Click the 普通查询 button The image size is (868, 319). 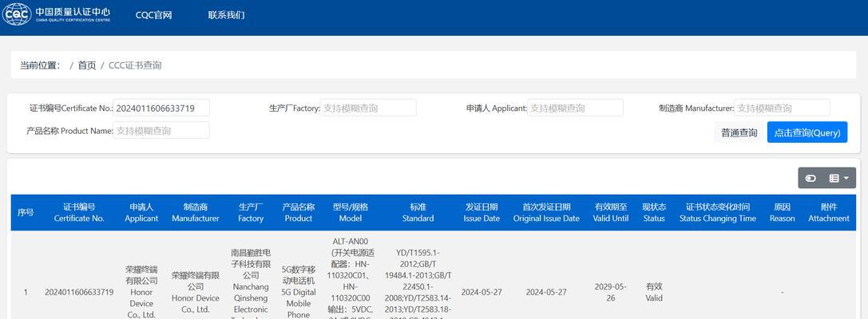click(x=739, y=132)
